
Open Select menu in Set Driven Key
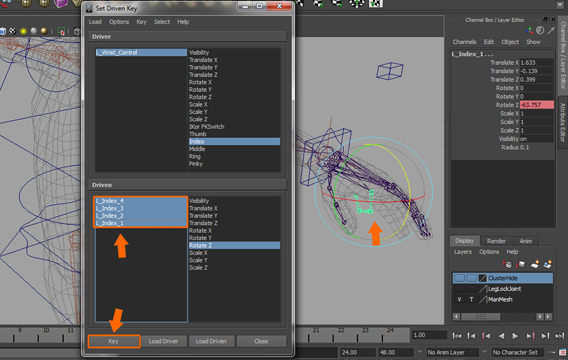tap(162, 22)
